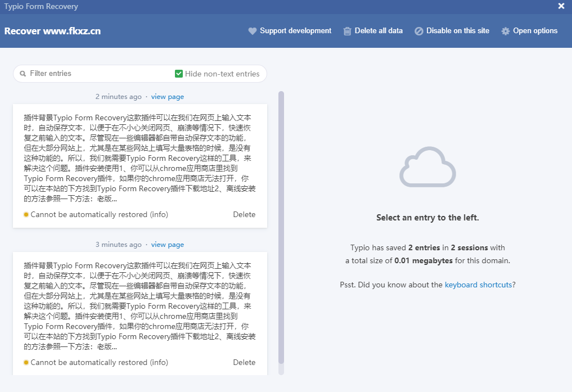572x392 pixels.
Task: Click Open options label
Action: click(535, 31)
